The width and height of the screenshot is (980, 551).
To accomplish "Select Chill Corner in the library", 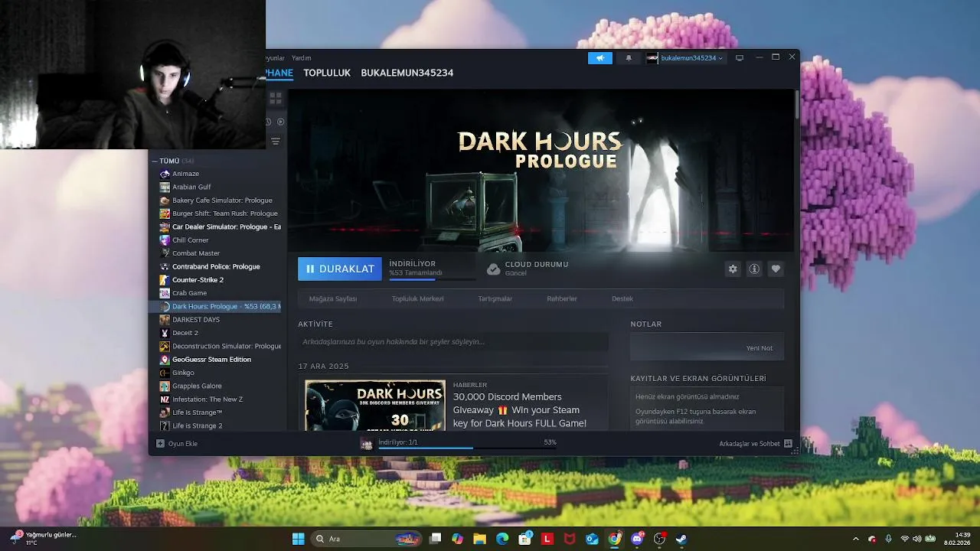I will pyautogui.click(x=190, y=240).
